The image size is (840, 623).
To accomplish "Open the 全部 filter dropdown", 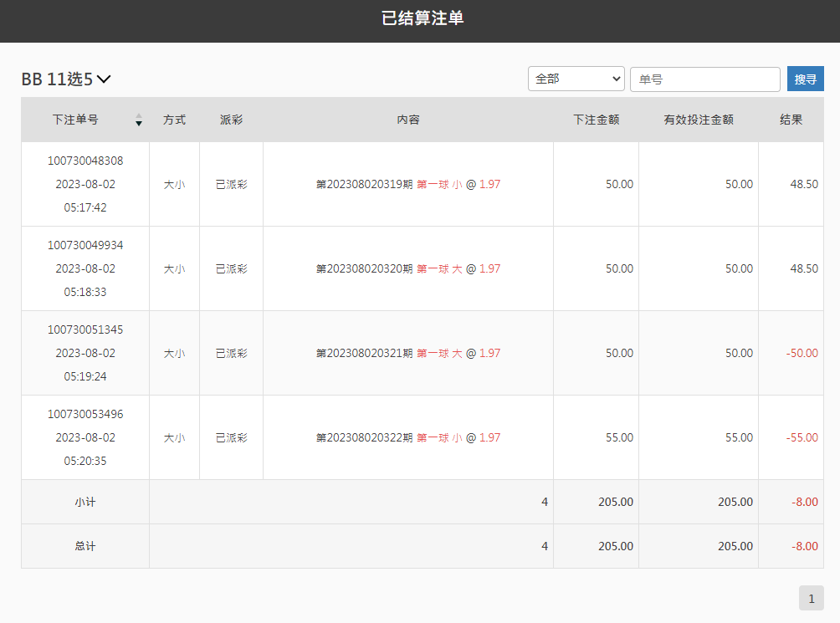I will (x=576, y=79).
